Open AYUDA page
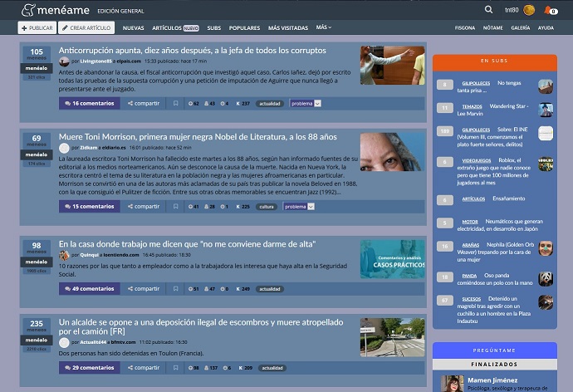573x392 pixels. click(546, 27)
